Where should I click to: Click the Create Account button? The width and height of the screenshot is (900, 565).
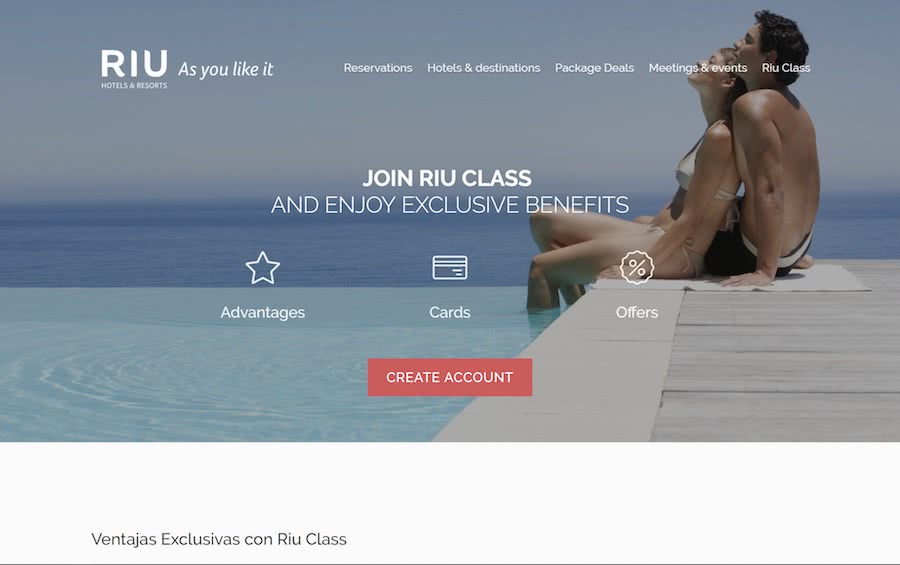pos(449,377)
